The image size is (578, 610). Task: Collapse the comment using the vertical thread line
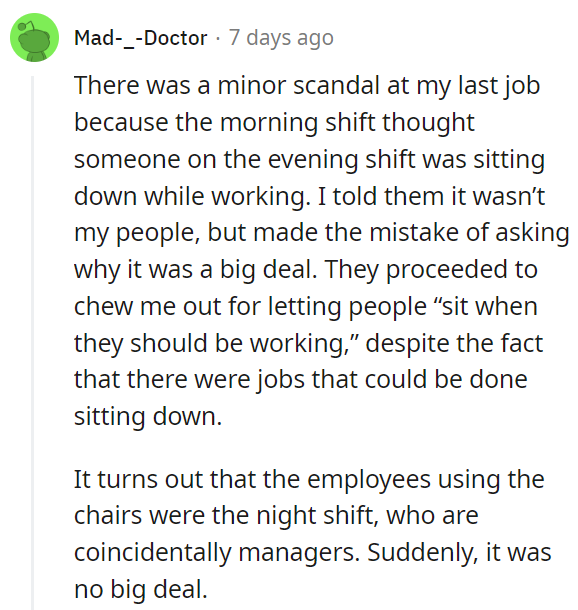coord(33,342)
